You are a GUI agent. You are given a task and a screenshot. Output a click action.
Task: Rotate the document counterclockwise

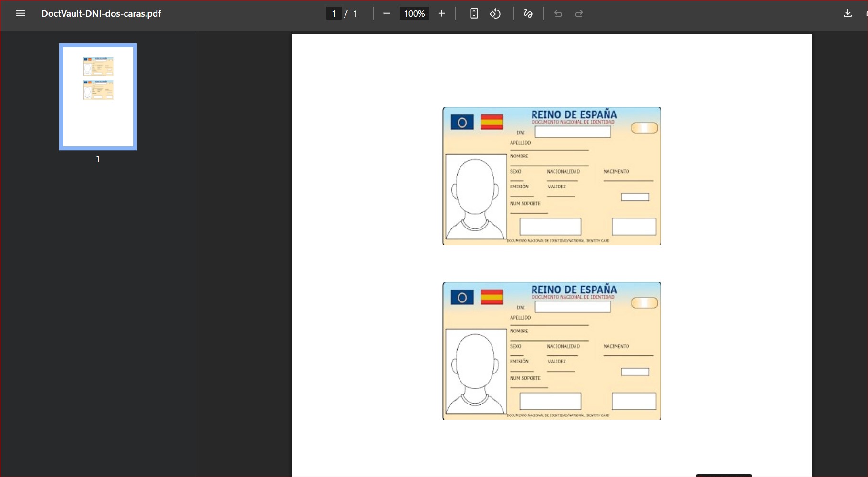point(495,13)
